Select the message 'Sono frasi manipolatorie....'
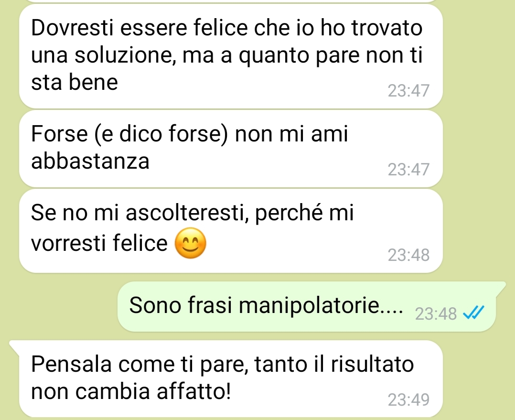The height and width of the screenshot is (420, 515). 306,306
